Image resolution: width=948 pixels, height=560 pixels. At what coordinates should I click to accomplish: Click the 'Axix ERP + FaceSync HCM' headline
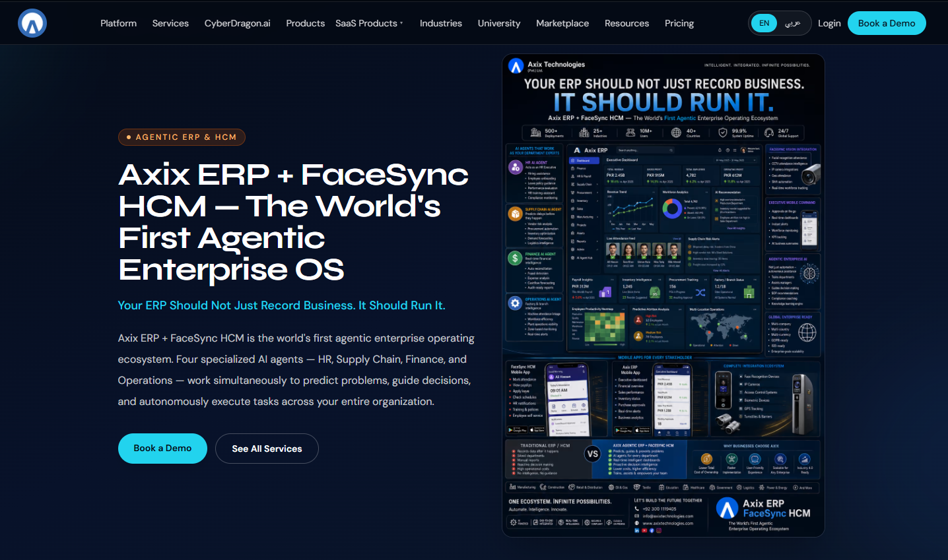294,222
